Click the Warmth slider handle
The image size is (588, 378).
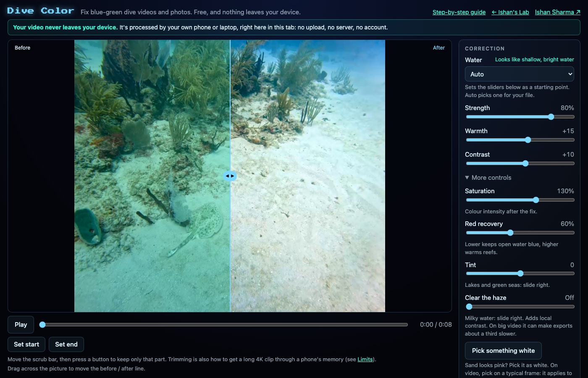528,140
